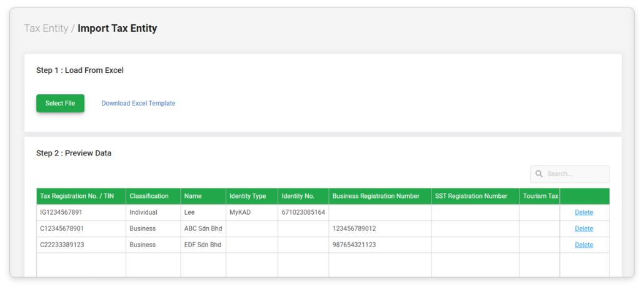644x289 pixels.
Task: Sort by Classification column header
Action: (x=149, y=196)
